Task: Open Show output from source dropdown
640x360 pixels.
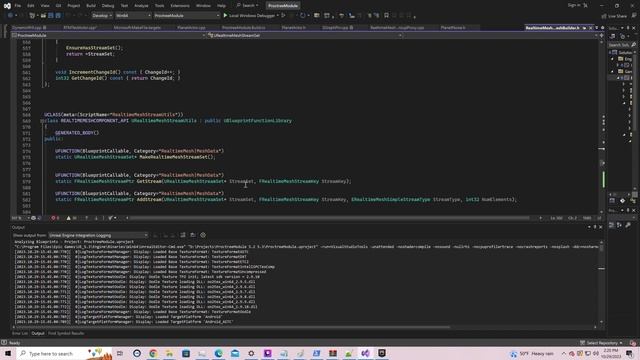Action: tap(98, 235)
